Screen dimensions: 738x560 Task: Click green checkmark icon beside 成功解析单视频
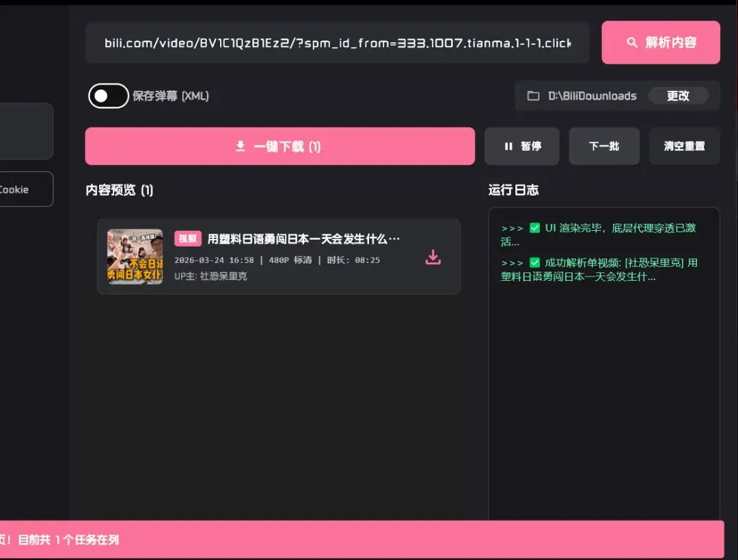pos(534,262)
